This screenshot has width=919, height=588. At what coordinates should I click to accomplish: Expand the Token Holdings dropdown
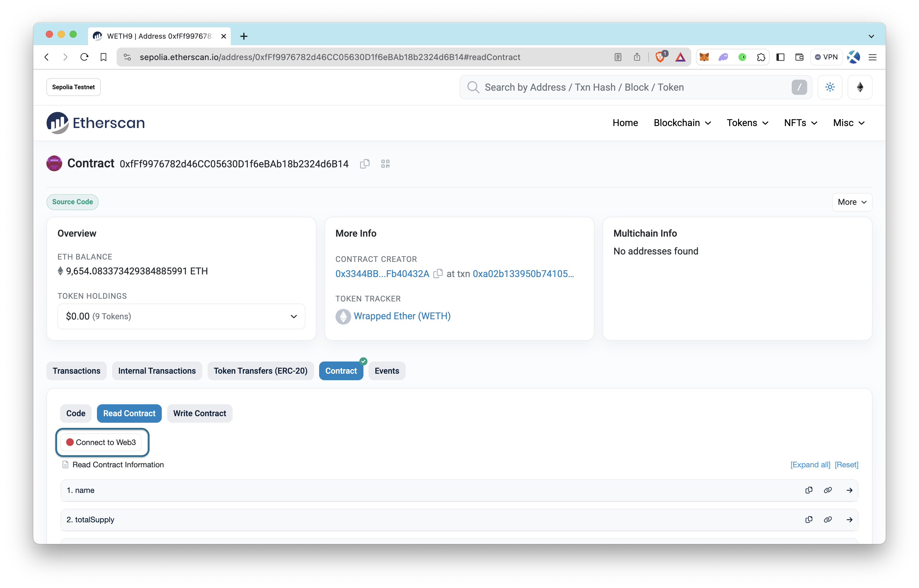(x=181, y=316)
